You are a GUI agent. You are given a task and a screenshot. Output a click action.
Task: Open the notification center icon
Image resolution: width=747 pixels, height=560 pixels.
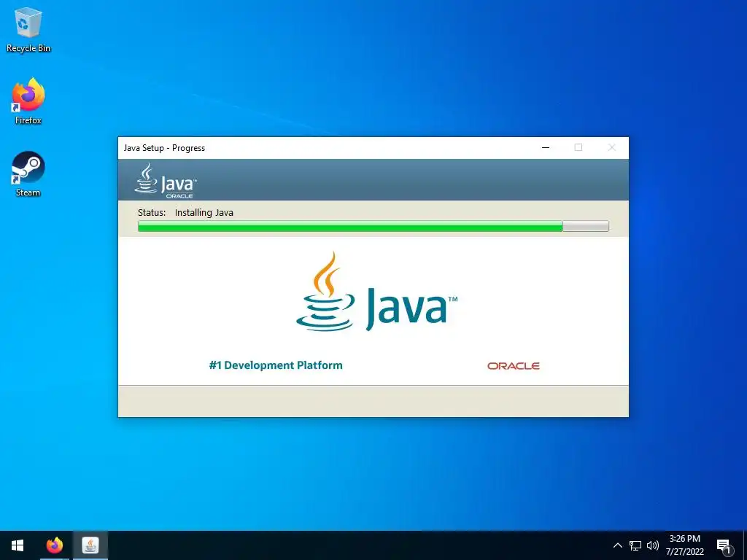pyautogui.click(x=725, y=546)
